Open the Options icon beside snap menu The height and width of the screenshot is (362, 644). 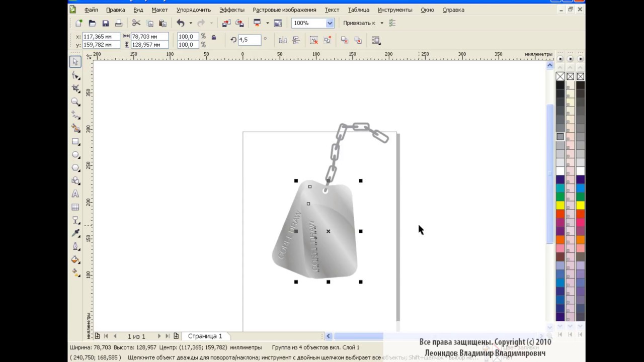pos(393,23)
